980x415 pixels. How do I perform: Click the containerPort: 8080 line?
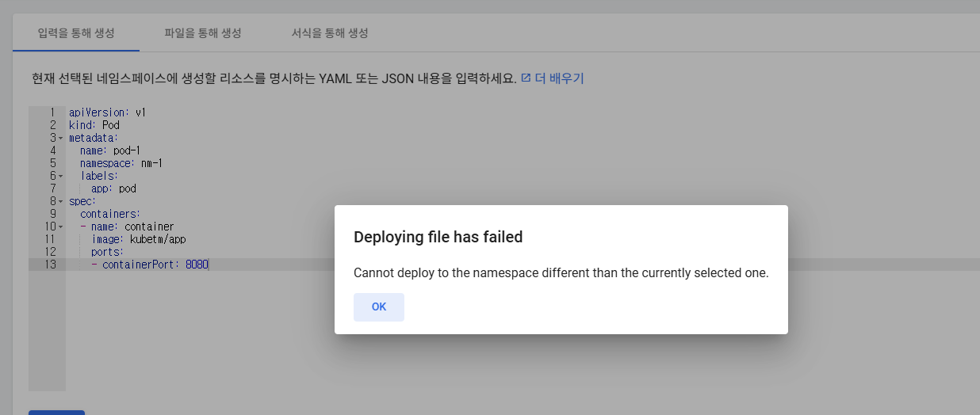coord(150,265)
